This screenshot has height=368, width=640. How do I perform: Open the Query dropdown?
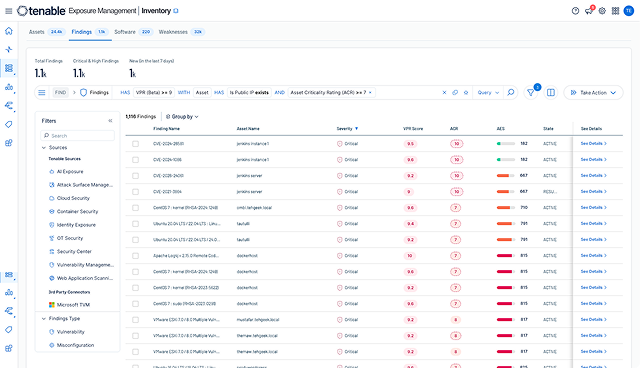488,93
